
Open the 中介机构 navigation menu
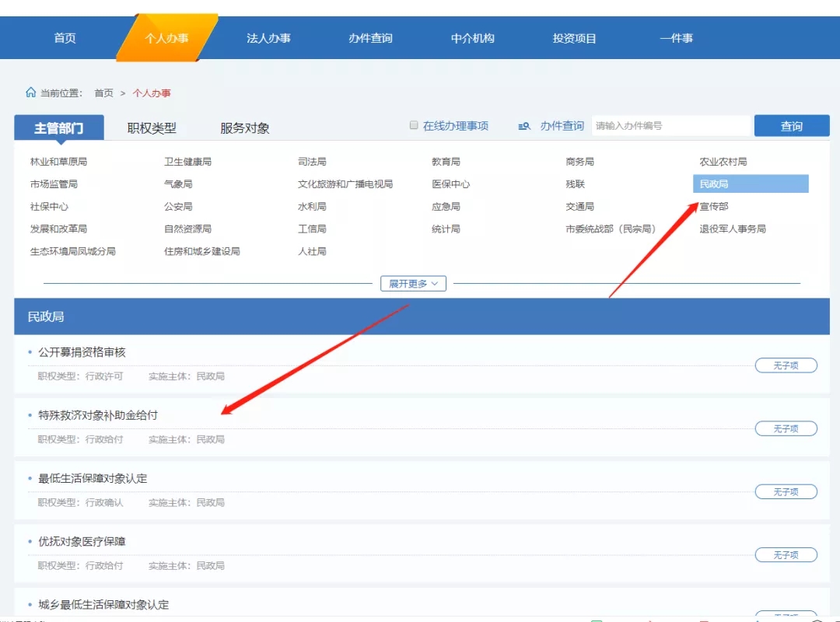point(472,37)
